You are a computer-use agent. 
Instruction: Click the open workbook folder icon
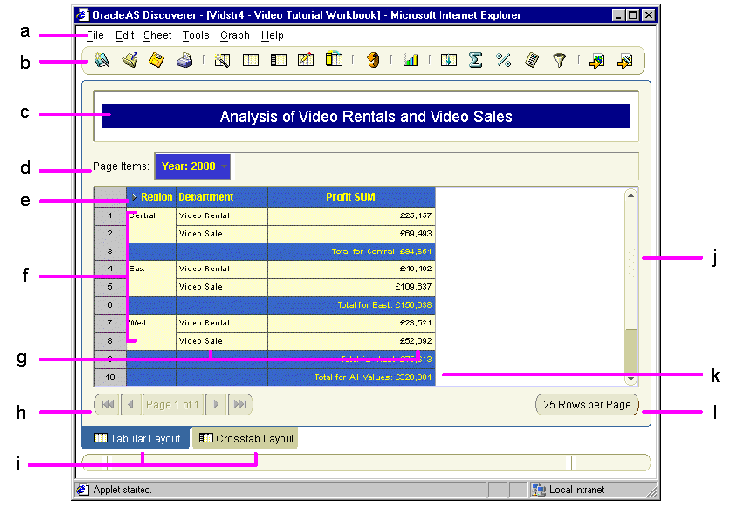pyautogui.click(x=130, y=60)
